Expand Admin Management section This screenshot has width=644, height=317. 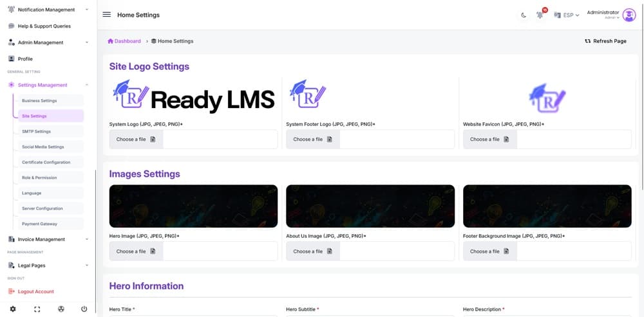[x=48, y=42]
